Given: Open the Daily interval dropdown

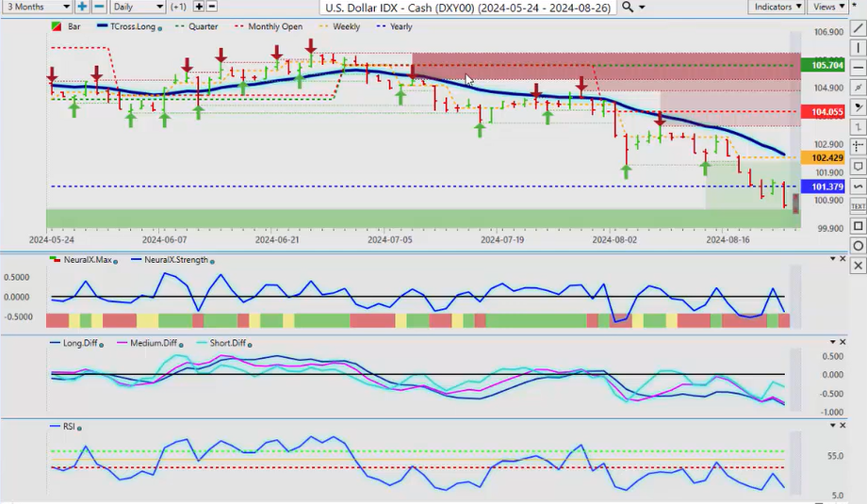Looking at the screenshot, I should (x=137, y=7).
